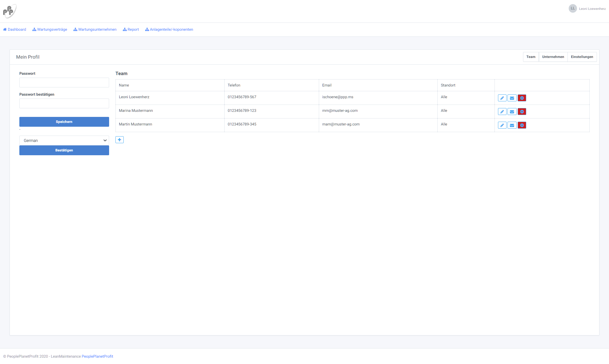Screen dimensions: 609x364
Task: Remove Leoni Loewenherz with red delete icon
Action: point(522,98)
